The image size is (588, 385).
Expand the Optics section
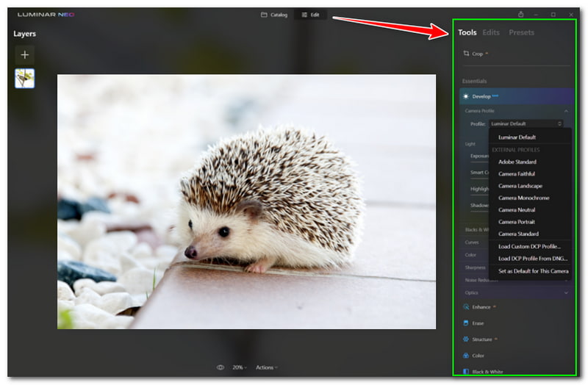click(566, 292)
